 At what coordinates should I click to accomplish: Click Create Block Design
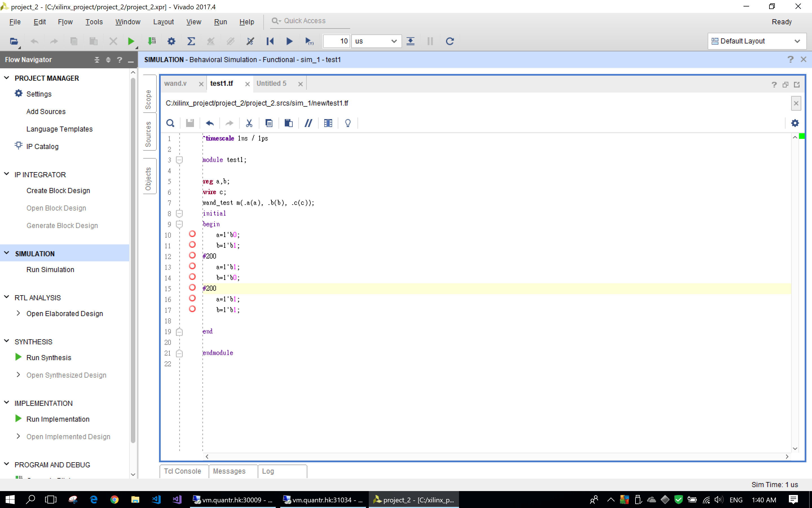(x=58, y=190)
